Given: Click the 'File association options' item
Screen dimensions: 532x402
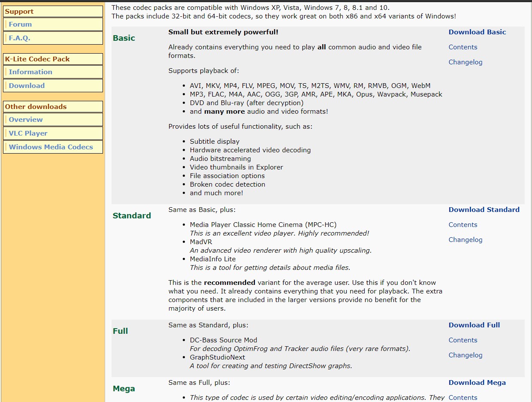Looking at the screenshot, I should [x=227, y=176].
